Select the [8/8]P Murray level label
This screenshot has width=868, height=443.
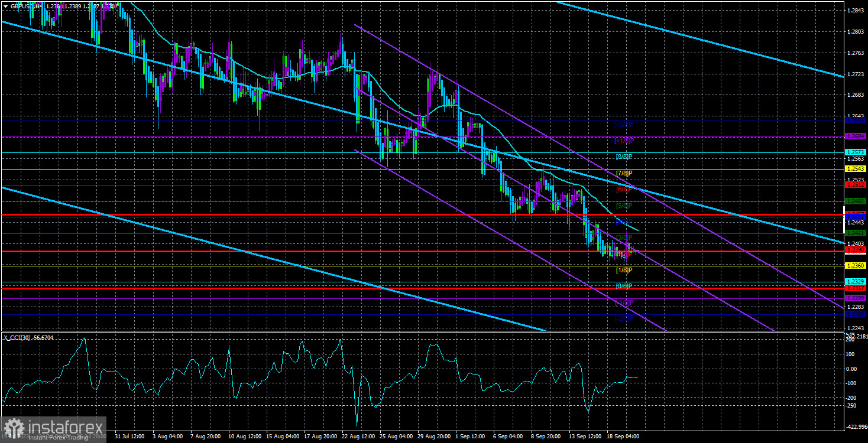(x=624, y=158)
